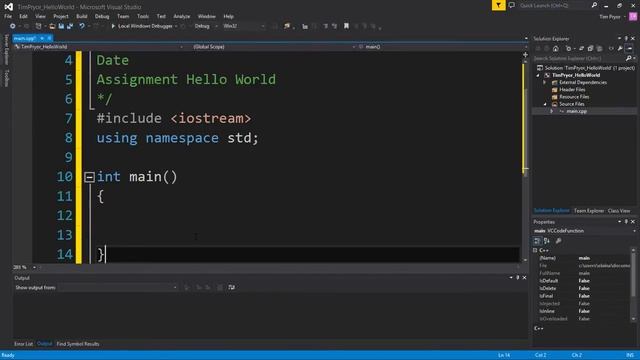Toggle the bookmark toolbar icon
Image resolution: width=640 pixels, height=360 pixels.
346,26
